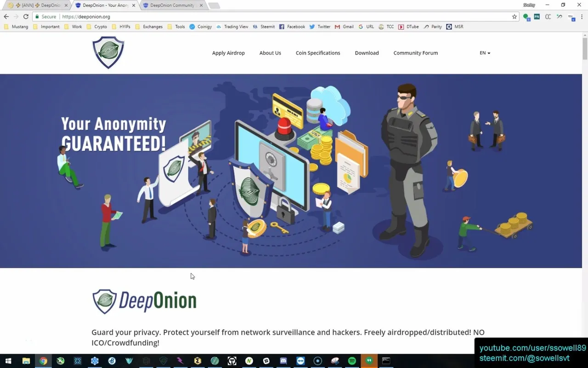Viewport: 588px width, 368px height.
Task: Click the Shelby profile button
Action: pyautogui.click(x=529, y=5)
